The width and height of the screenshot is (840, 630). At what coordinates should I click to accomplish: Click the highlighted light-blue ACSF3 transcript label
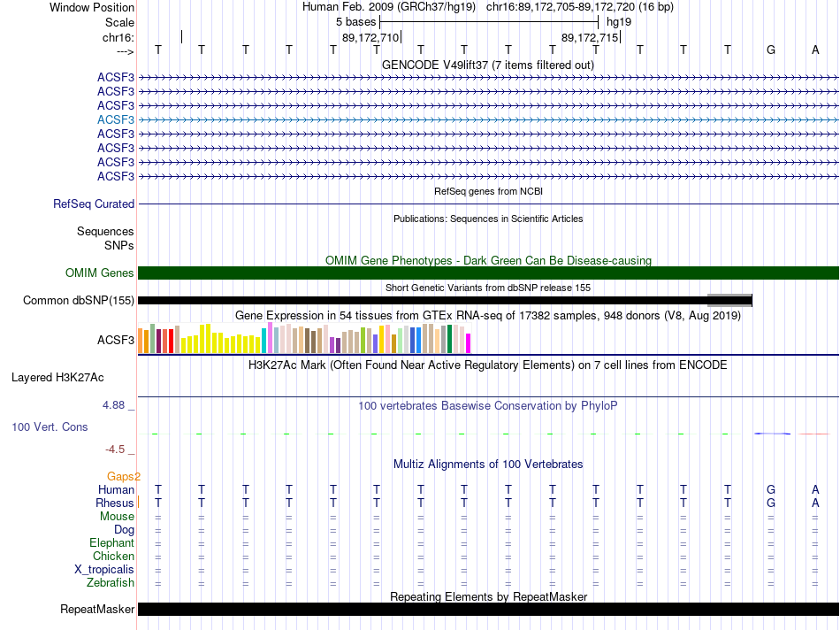pos(116,119)
